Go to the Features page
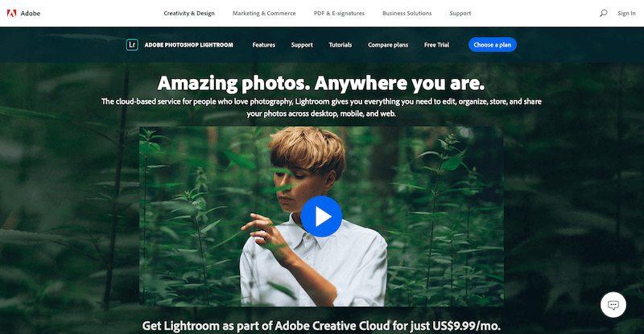644x334 pixels. click(264, 45)
